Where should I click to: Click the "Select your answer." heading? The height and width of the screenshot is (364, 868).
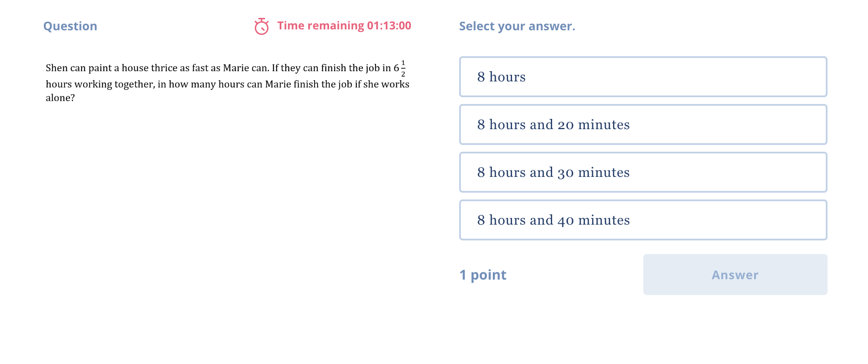pos(517,26)
